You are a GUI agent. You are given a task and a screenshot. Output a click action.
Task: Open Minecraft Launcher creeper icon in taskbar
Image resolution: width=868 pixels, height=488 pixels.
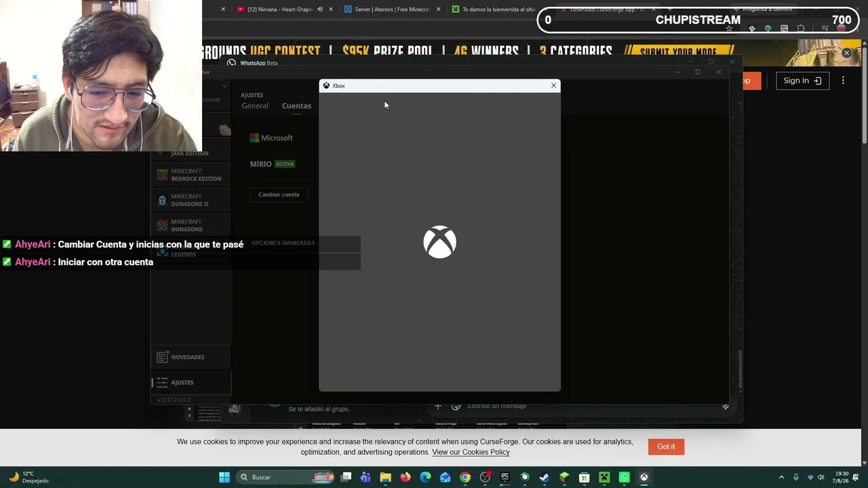point(604,477)
